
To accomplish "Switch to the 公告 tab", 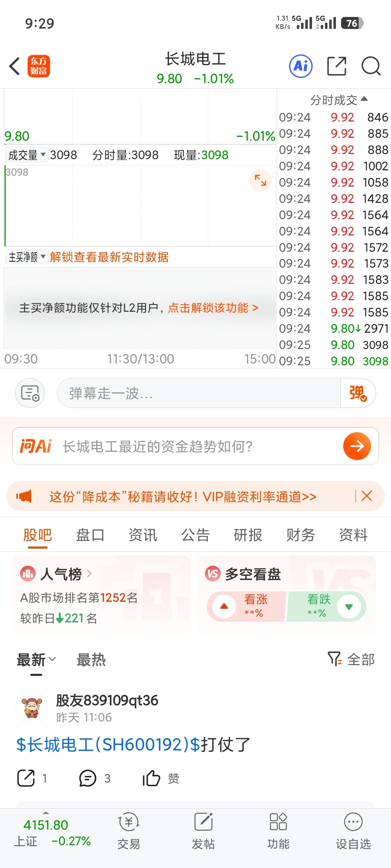I will [195, 535].
